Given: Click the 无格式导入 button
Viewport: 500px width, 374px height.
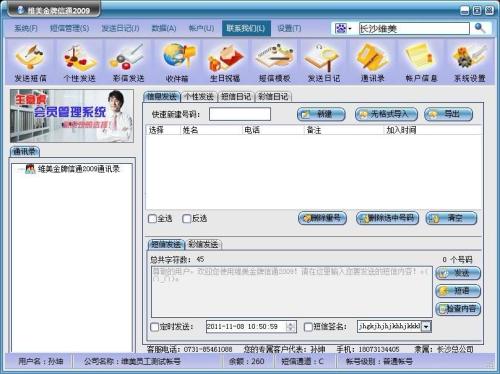Looking at the screenshot, I should tap(386, 114).
